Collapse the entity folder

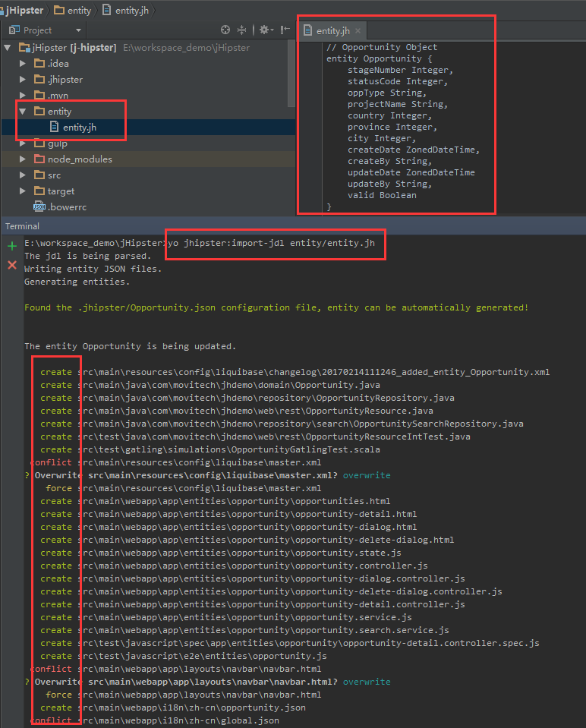23,112
